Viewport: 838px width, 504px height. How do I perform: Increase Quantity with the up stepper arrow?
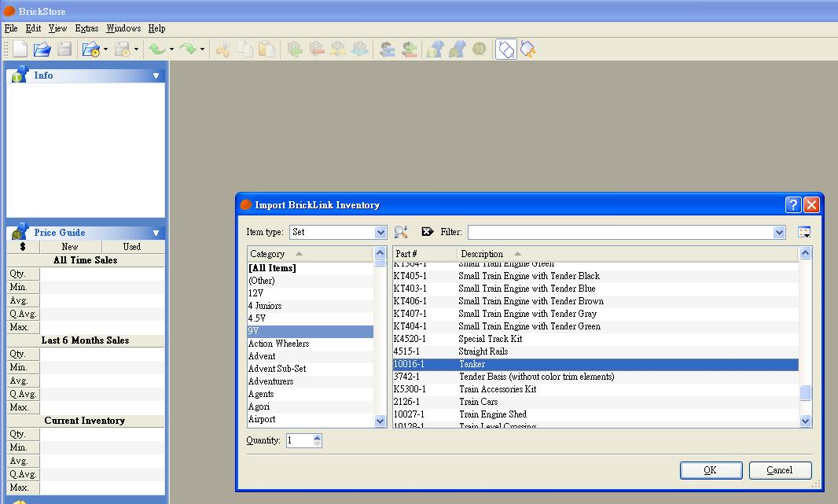318,437
